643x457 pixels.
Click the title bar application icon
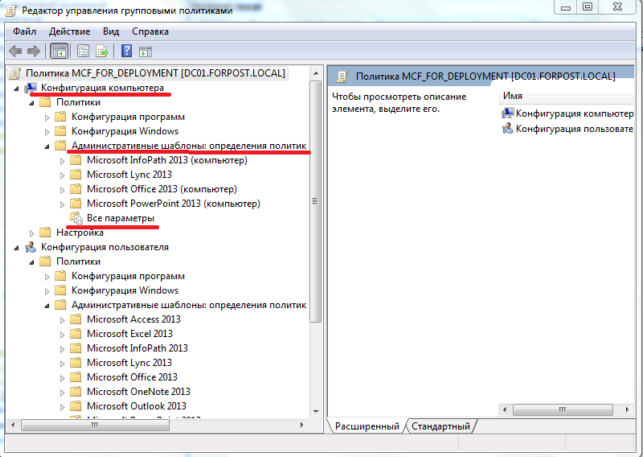(x=11, y=10)
